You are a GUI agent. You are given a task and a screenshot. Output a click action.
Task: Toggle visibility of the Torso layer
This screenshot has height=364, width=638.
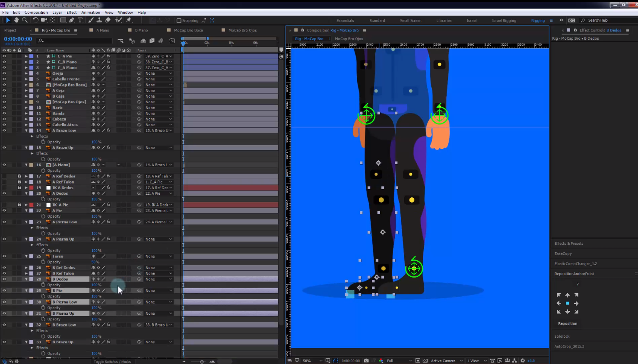tap(4, 256)
